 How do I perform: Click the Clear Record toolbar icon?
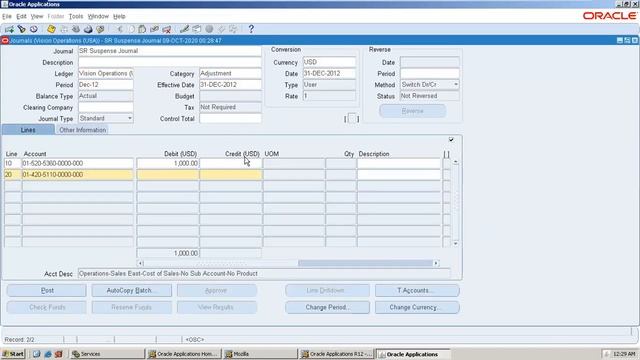154,29
